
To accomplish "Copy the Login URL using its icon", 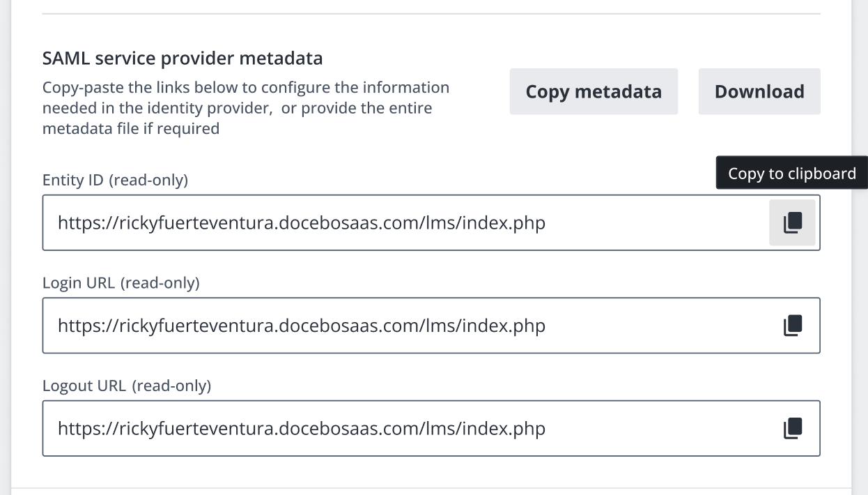I will [x=792, y=326].
